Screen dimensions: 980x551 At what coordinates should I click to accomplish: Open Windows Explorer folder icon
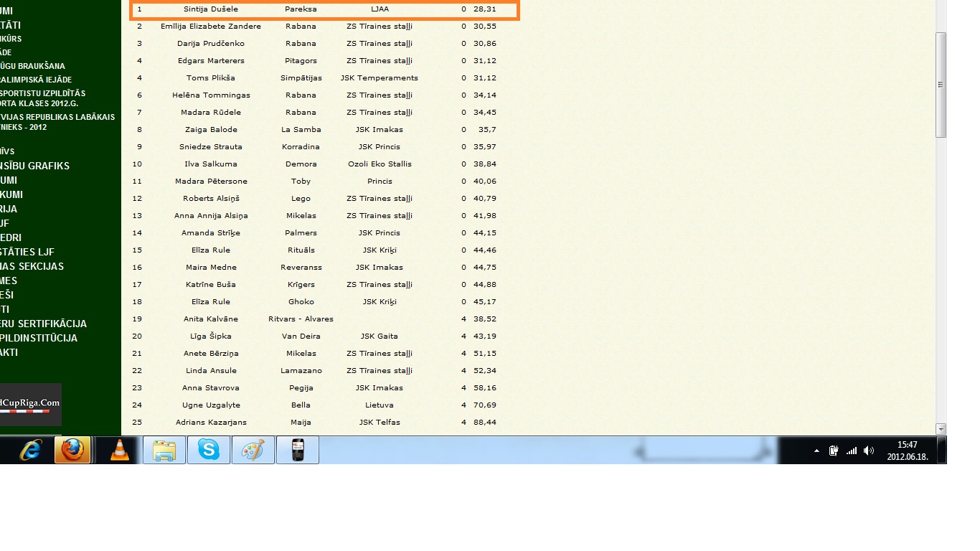164,451
